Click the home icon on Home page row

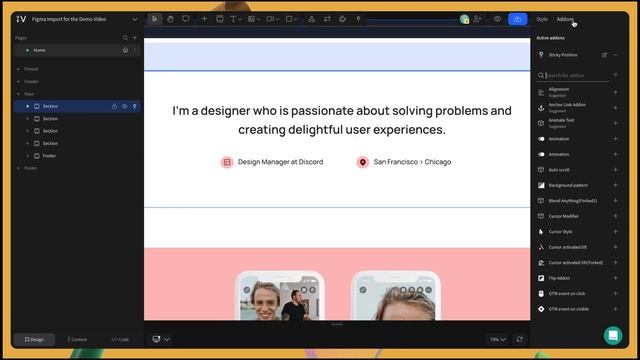125,50
